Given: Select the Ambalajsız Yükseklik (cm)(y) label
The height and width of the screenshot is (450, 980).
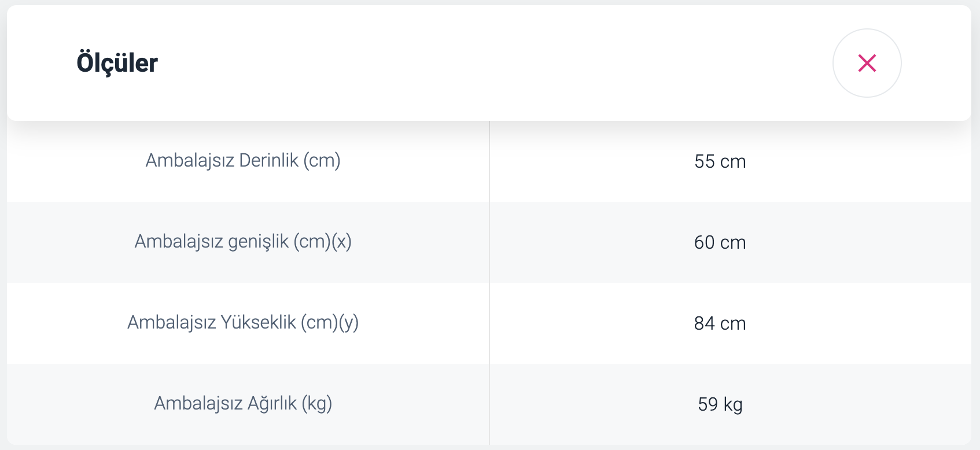Looking at the screenshot, I should tap(243, 322).
